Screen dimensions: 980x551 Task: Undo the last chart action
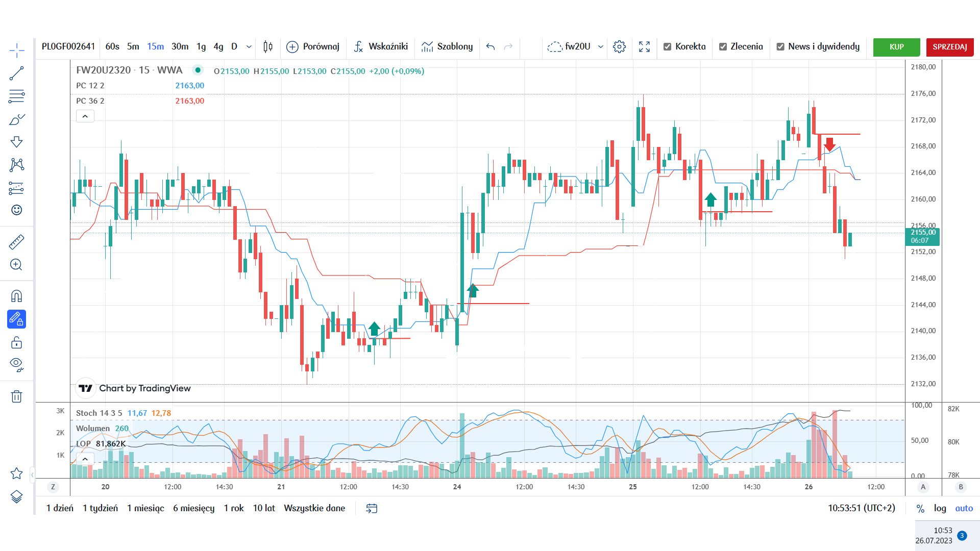491,47
